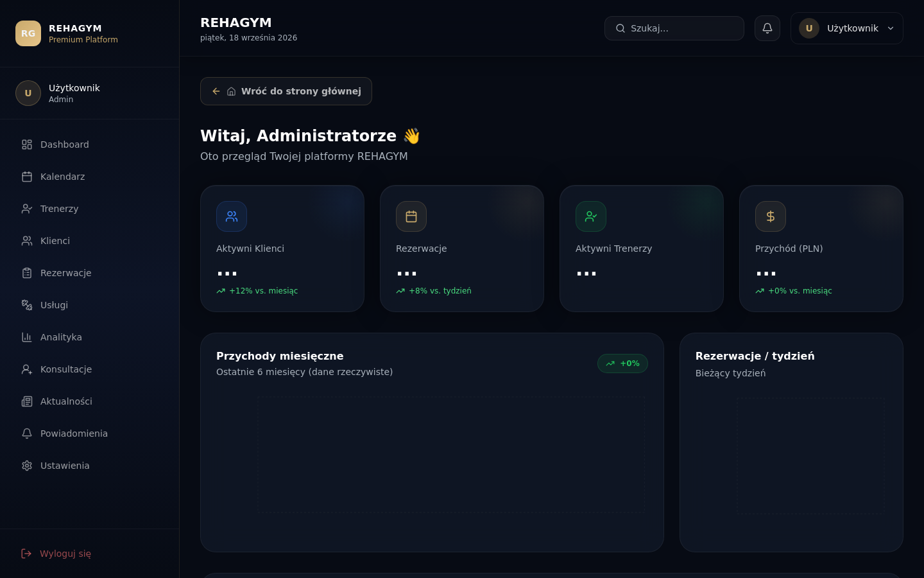The width and height of the screenshot is (924, 578).
Task: Click the Rezerwacje clipboard icon in sidebar
Action: [x=27, y=273]
